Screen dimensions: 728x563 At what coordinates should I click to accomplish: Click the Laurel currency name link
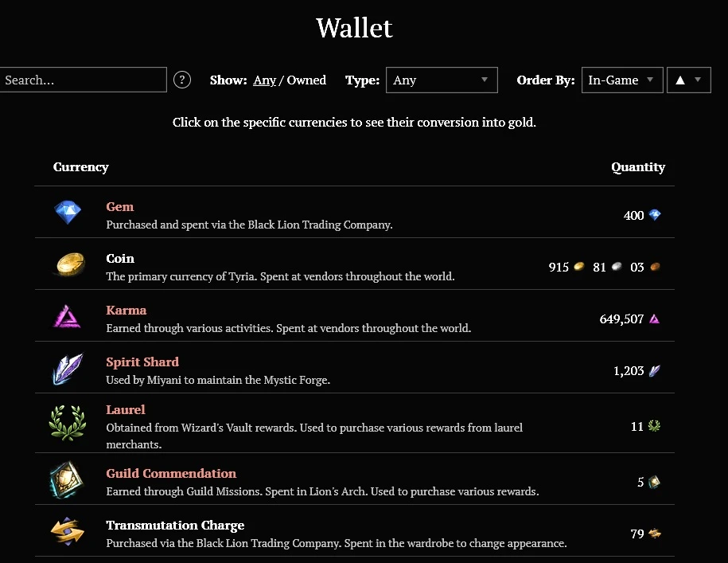(x=126, y=410)
